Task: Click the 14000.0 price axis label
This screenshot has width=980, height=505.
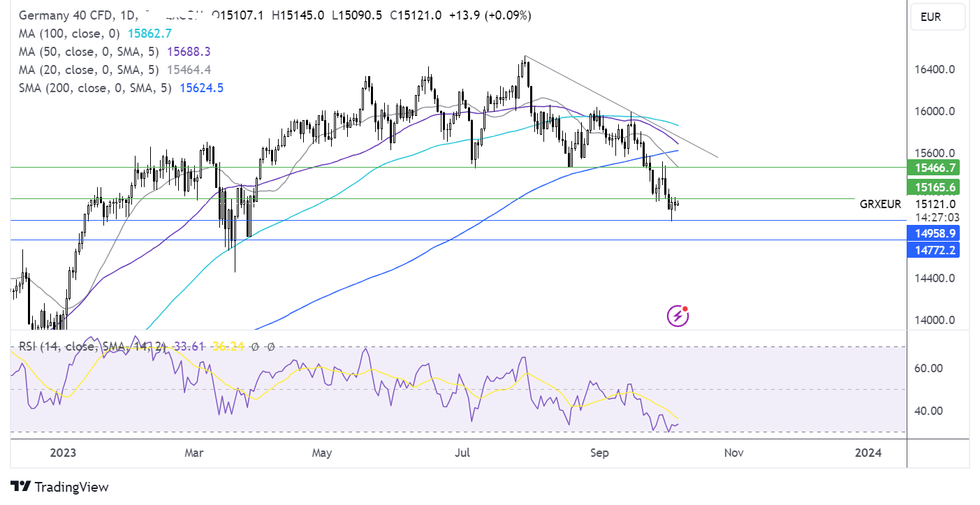Action: tap(935, 321)
